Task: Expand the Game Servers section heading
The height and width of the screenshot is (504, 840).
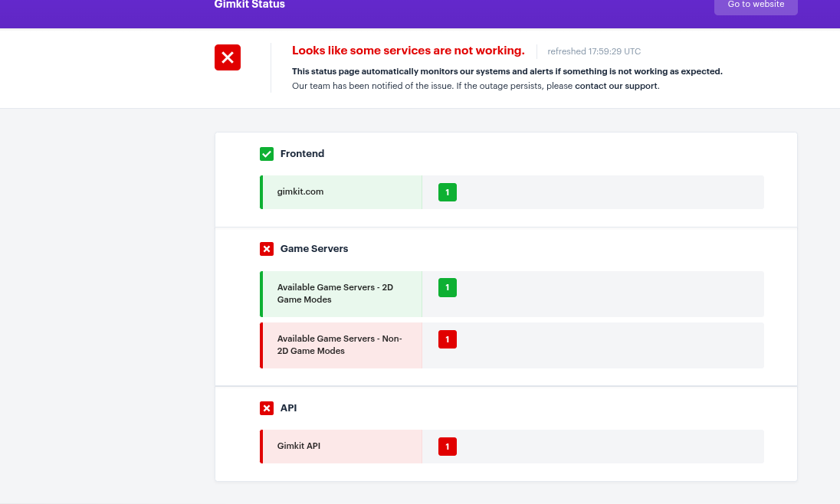Action: (314, 249)
